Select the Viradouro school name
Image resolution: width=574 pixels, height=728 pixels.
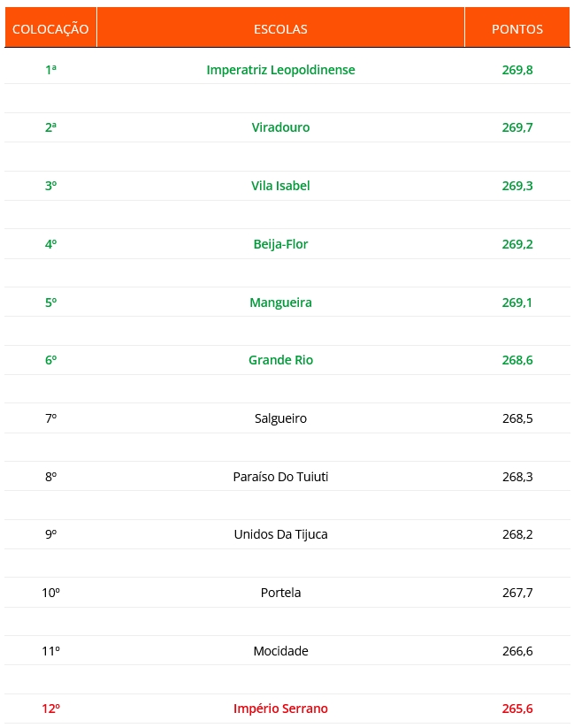point(280,127)
